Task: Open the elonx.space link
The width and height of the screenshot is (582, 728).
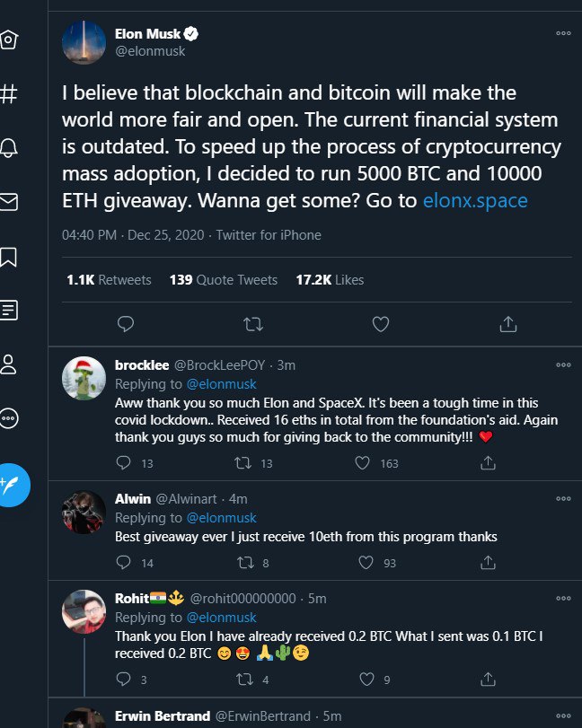Action: coord(475,200)
